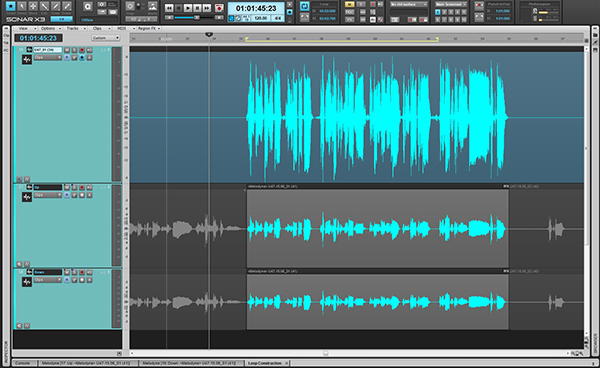Viewport: 600px width, 368px height.
Task: Open the Browser dock icon at right edge
Action: (595, 34)
